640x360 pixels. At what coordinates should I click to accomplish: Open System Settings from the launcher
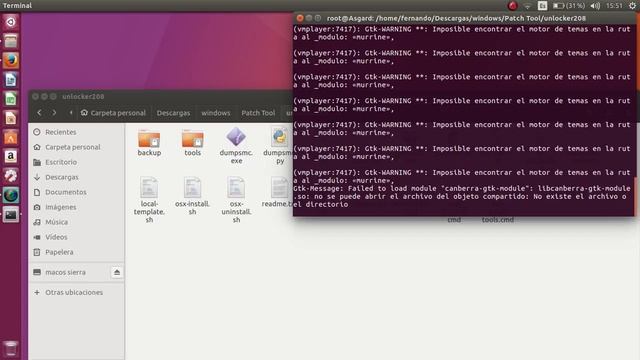(x=11, y=176)
